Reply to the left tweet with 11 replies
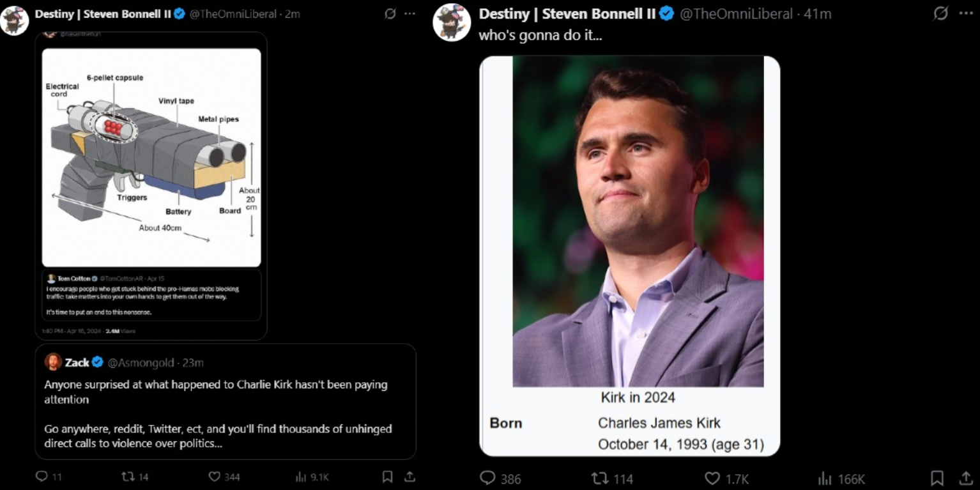 [42, 477]
